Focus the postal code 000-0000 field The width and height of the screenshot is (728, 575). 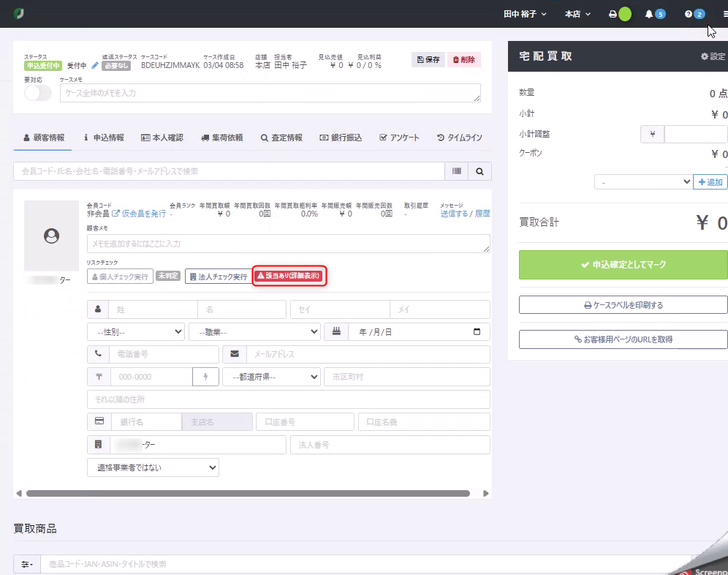pos(151,377)
